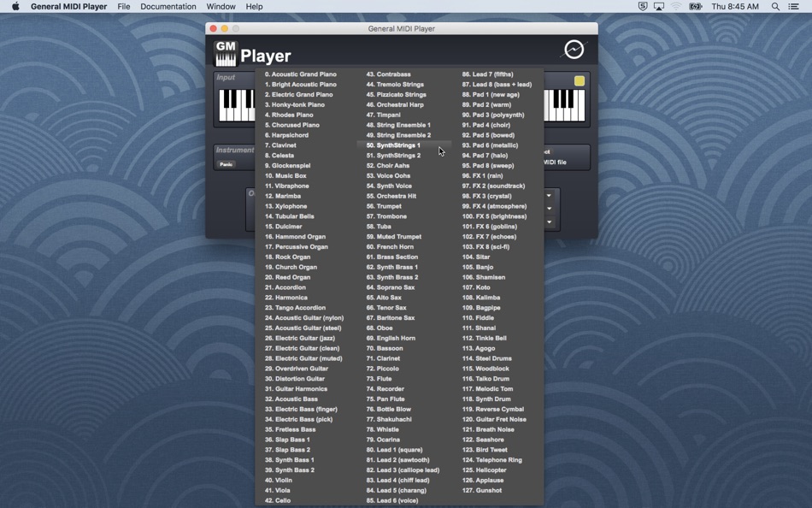This screenshot has height=508, width=812.
Task: Choose 42. Cello
Action: (x=278, y=501)
